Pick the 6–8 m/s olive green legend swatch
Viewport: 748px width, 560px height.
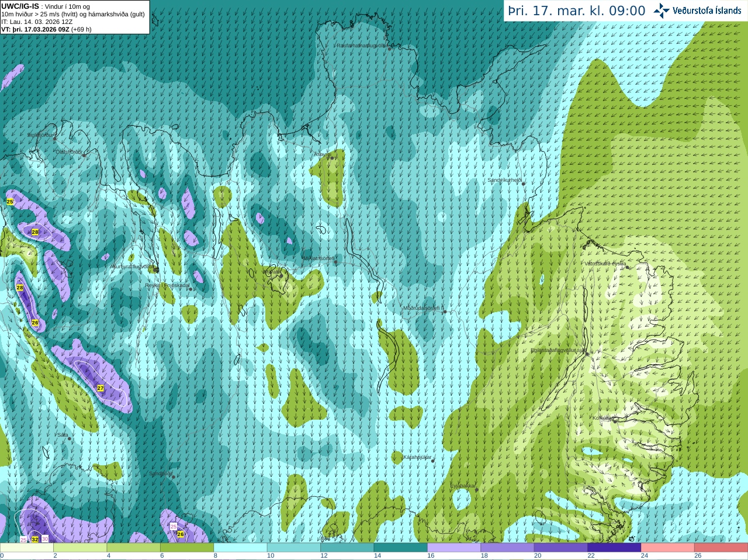[x=187, y=548]
